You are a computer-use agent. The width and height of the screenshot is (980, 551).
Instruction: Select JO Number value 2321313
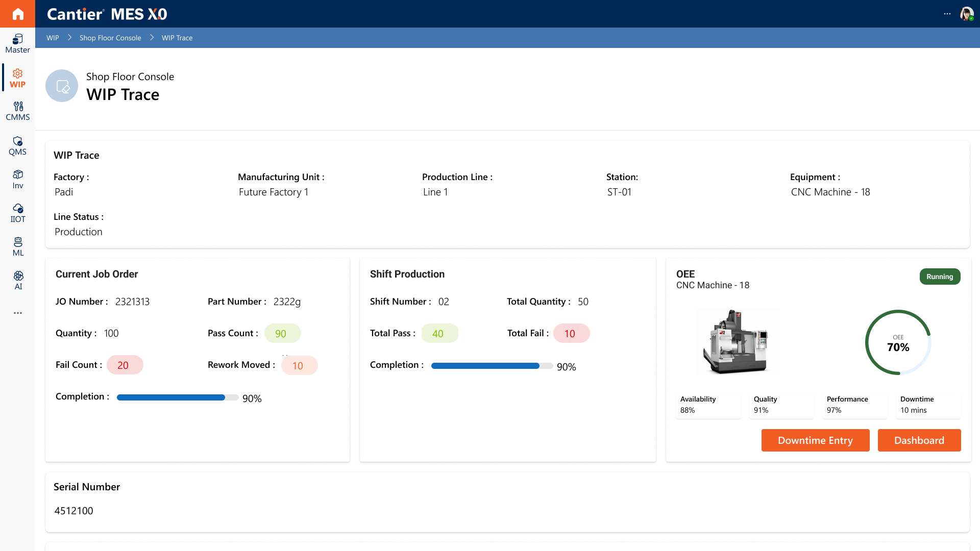point(132,302)
